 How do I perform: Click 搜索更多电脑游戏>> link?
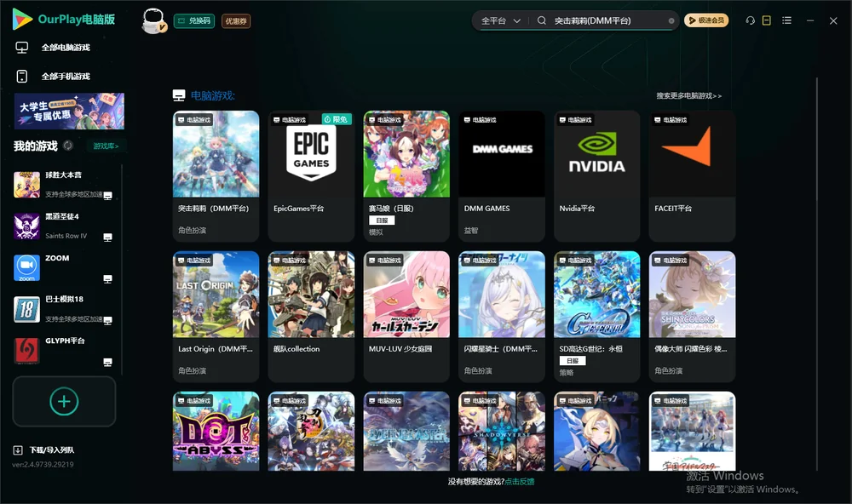point(689,96)
